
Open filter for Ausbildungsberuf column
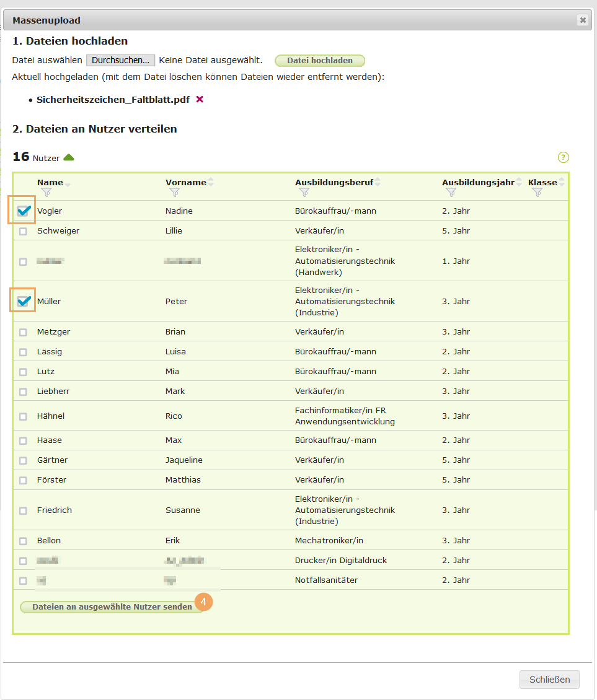[304, 193]
